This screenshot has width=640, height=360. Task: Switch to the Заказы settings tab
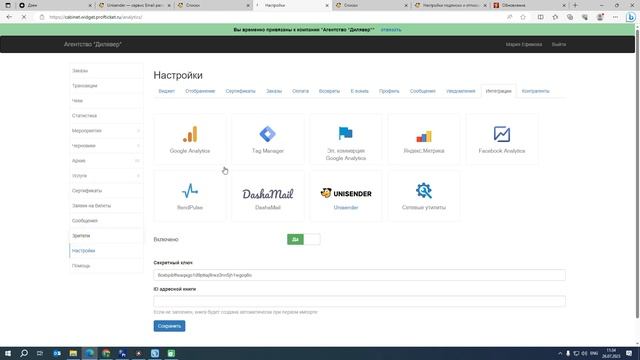point(274,91)
